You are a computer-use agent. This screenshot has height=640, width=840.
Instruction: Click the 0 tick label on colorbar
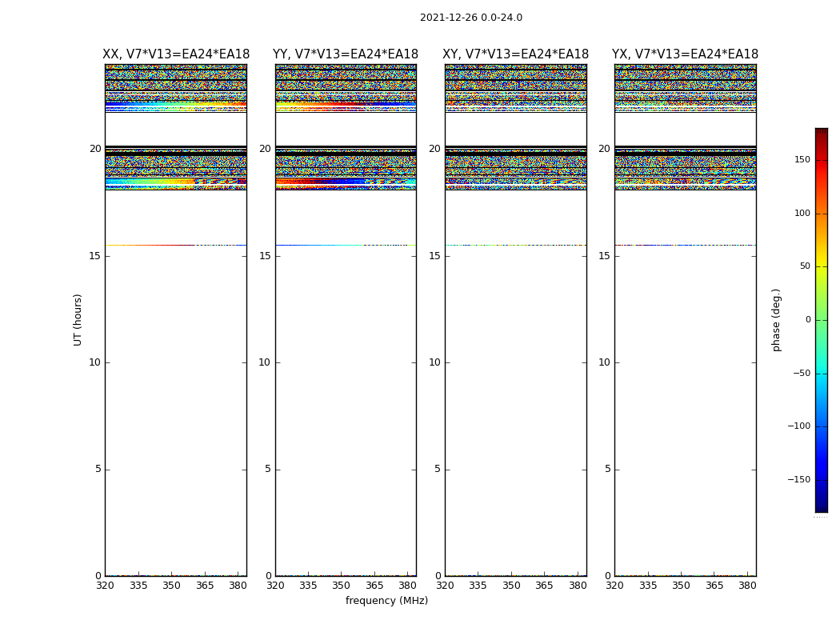[807, 320]
